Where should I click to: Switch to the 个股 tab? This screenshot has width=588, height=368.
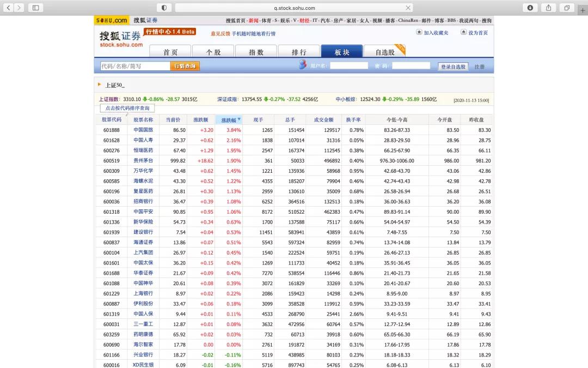pos(213,50)
